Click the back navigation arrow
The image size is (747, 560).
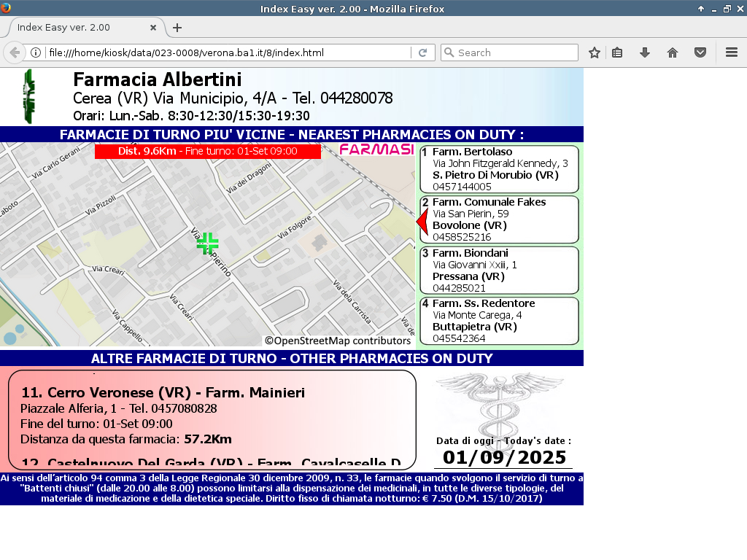click(15, 52)
